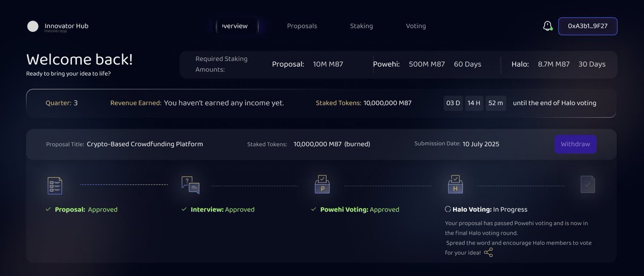Click the Interview: Approved status text
This screenshot has height=276, width=644.
click(223, 209)
